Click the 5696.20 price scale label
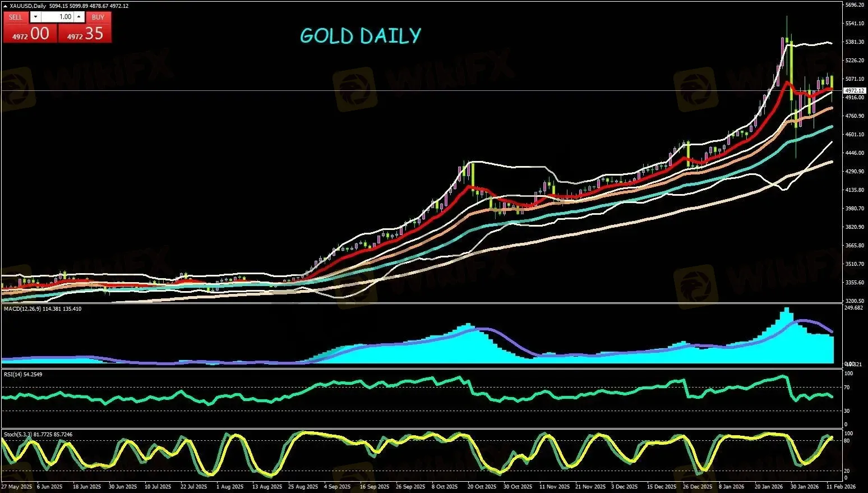The width and height of the screenshot is (868, 493). coord(855,5)
